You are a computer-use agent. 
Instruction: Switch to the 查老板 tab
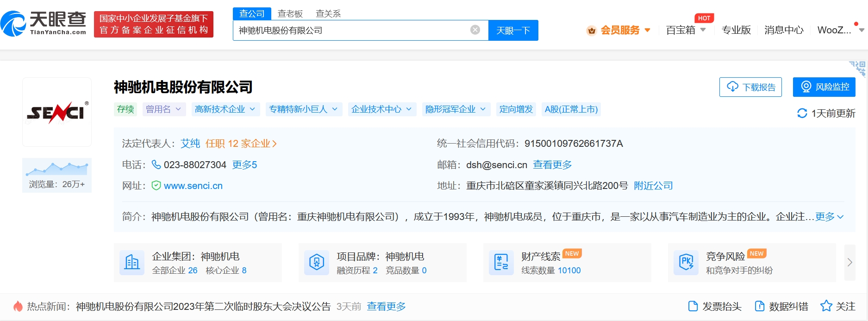click(x=290, y=14)
